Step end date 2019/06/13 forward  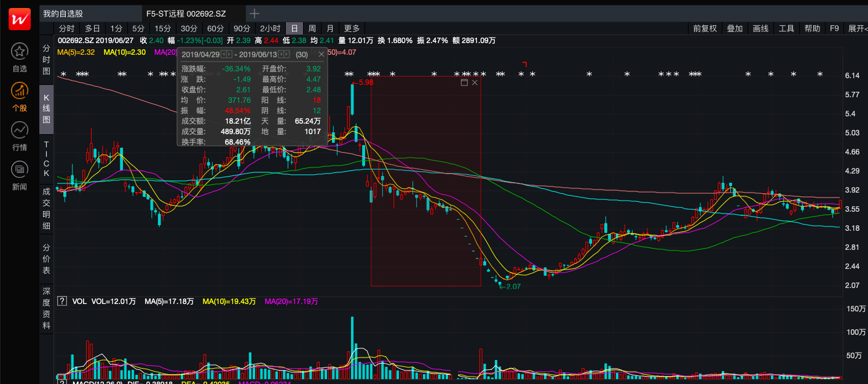288,54
